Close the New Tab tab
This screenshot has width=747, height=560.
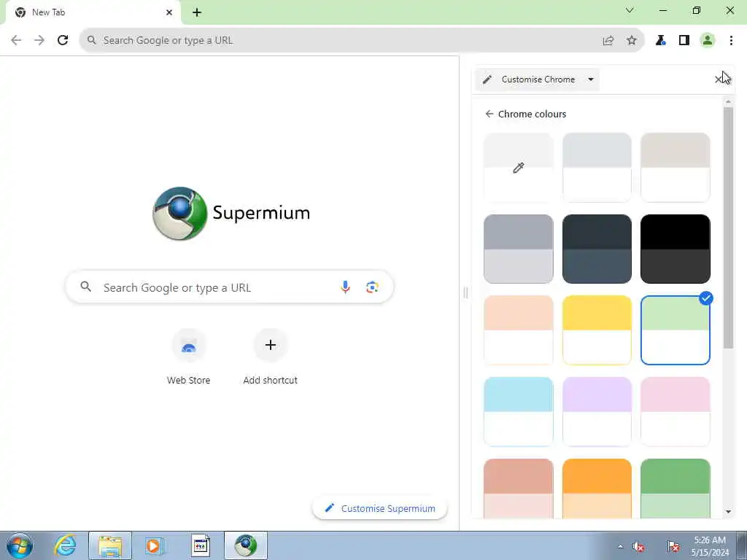point(169,12)
